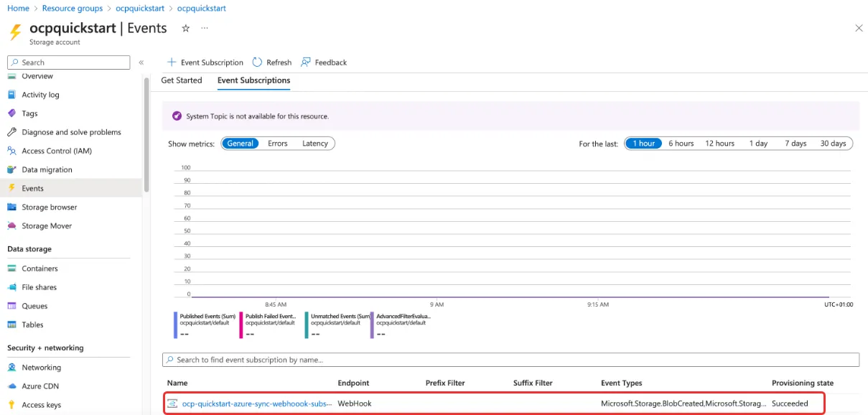The image size is (868, 415).
Task: Sort by Provisioning state column header
Action: 803,383
